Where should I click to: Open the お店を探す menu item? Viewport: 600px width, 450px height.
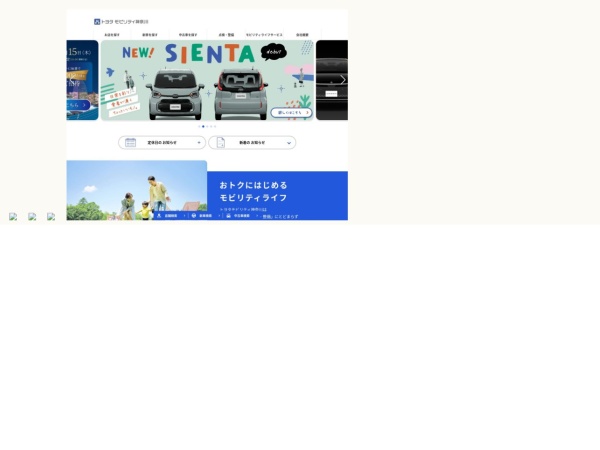point(112,35)
